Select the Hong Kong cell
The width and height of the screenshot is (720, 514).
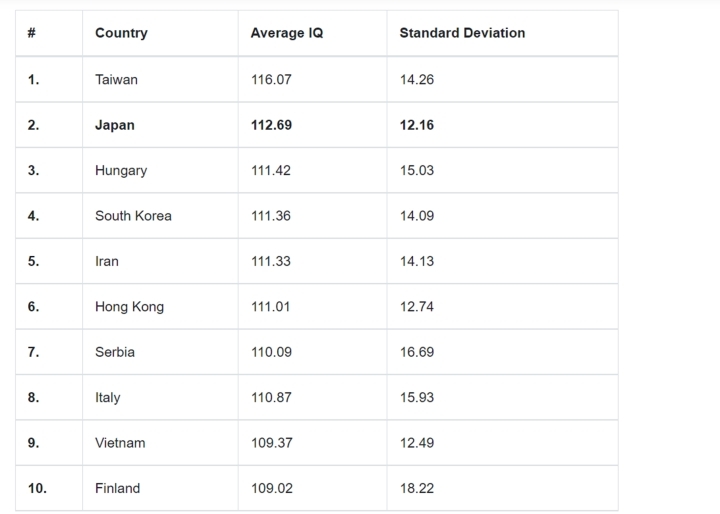(x=129, y=307)
